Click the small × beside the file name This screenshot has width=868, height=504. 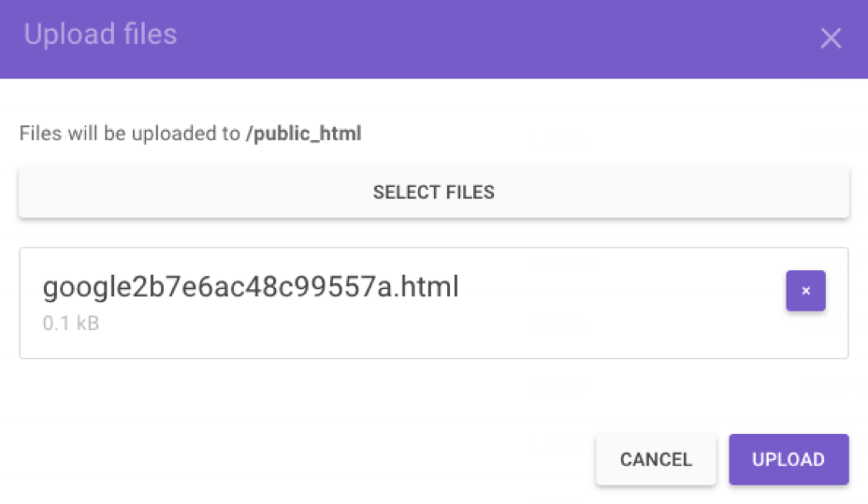805,291
